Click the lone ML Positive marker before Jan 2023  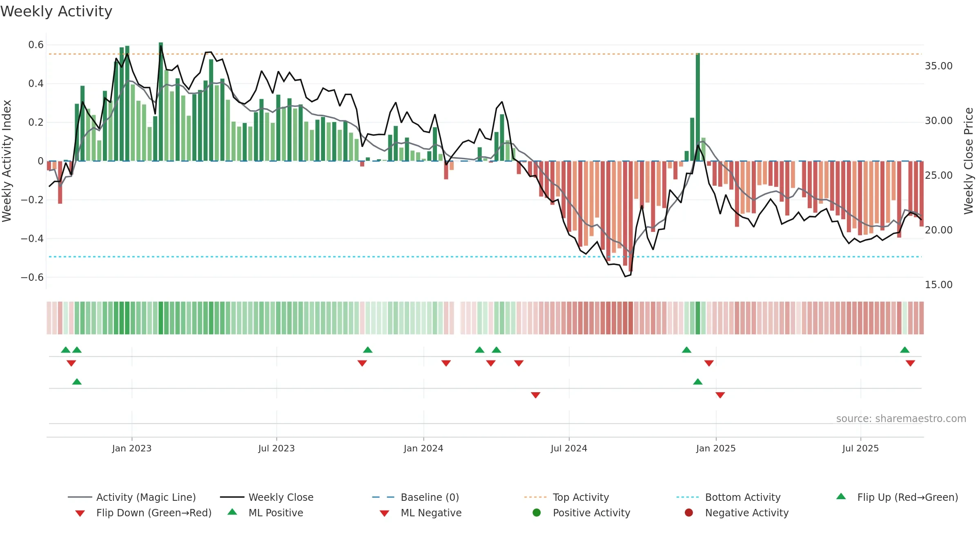coord(77,382)
